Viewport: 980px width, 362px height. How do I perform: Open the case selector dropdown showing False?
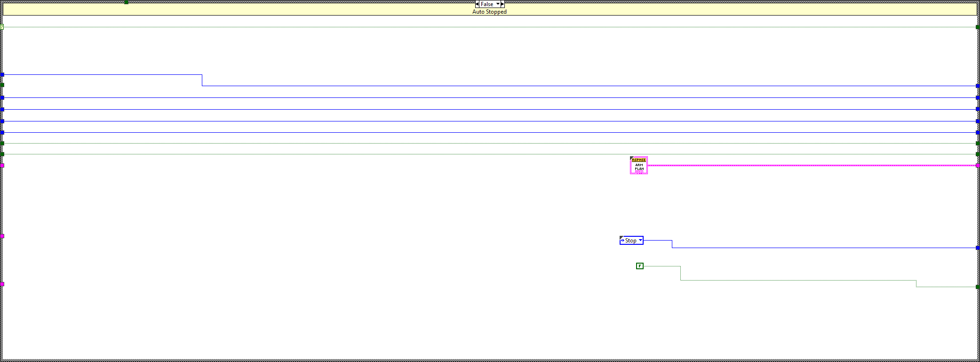pos(498,4)
